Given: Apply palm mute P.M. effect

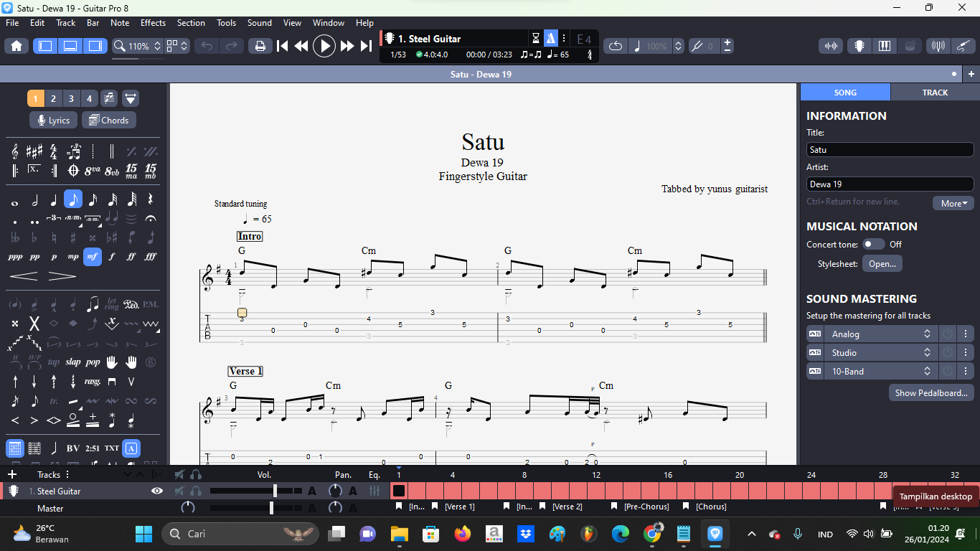Looking at the screenshot, I should tap(151, 304).
